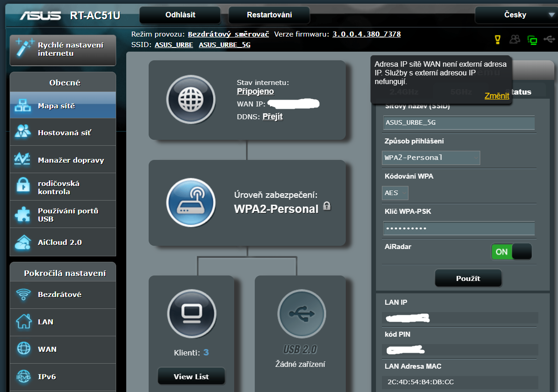
Task: Click the clients count number 3
Action: 206,353
